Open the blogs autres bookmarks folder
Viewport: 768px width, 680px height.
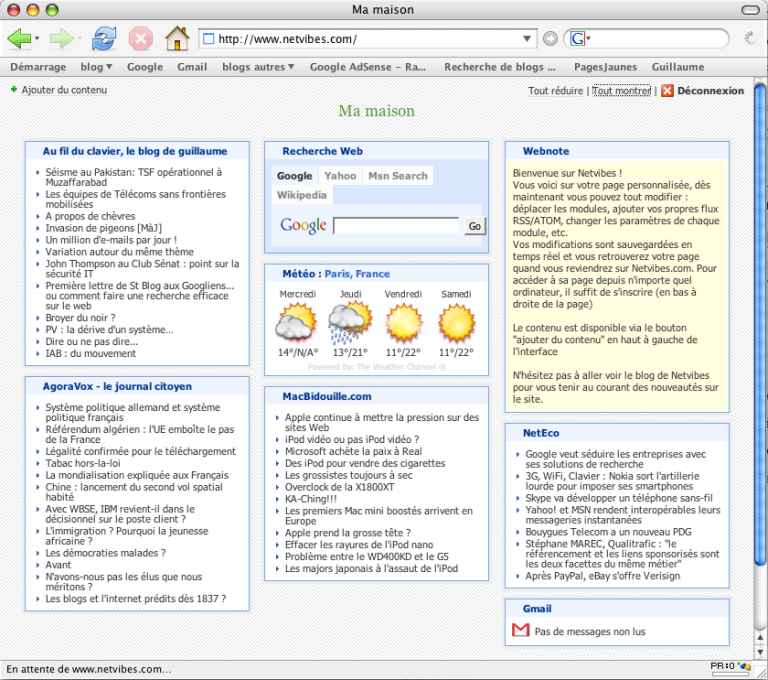(x=258, y=67)
